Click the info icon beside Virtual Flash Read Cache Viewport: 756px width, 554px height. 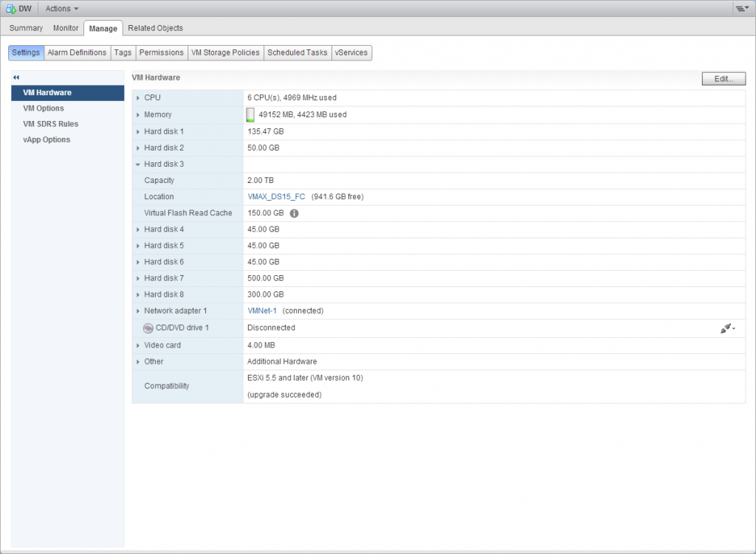click(295, 212)
